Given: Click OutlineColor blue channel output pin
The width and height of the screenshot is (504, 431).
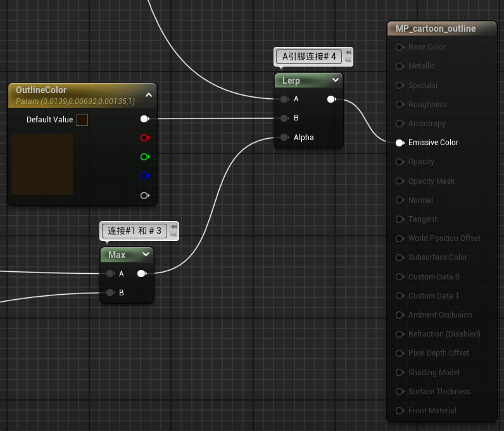Looking at the screenshot, I should pyautogui.click(x=144, y=176).
